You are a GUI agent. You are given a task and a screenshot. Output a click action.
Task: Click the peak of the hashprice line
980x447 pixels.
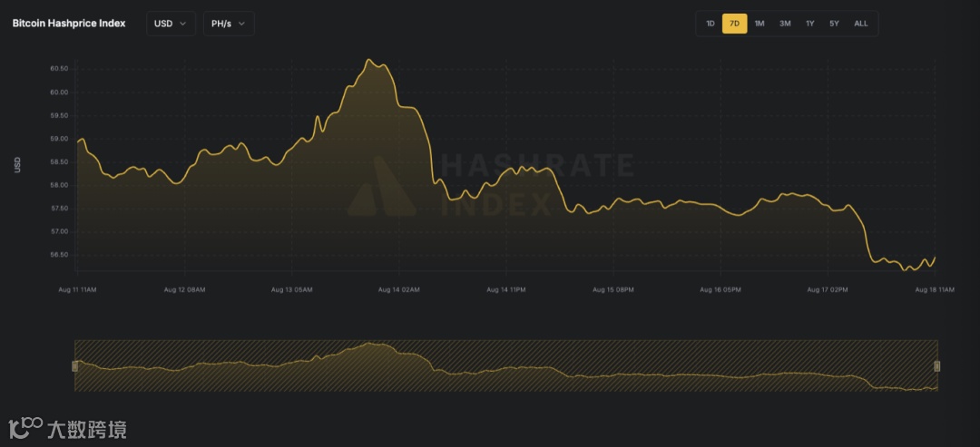368,60
